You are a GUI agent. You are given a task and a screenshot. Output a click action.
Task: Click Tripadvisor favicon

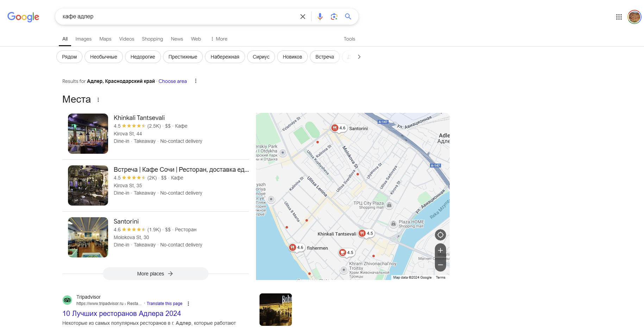67,300
